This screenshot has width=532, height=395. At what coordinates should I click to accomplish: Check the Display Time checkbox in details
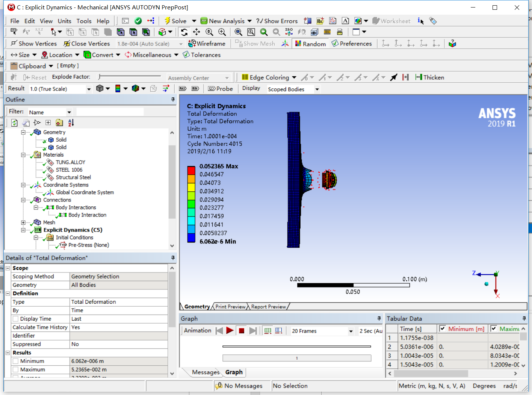(x=15, y=318)
